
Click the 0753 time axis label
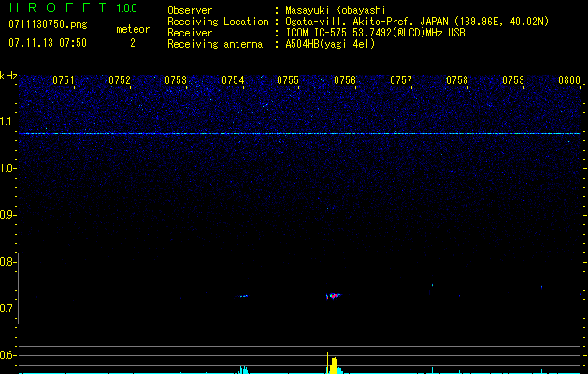coord(176,80)
